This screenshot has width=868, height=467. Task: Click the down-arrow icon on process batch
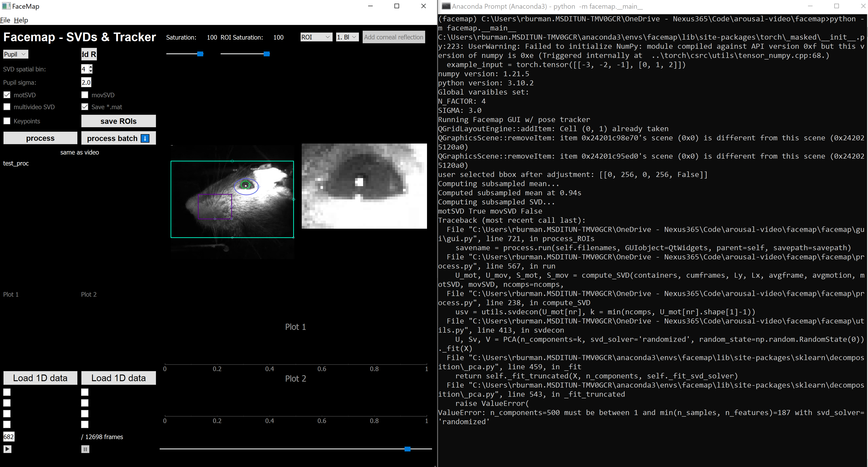[144, 138]
